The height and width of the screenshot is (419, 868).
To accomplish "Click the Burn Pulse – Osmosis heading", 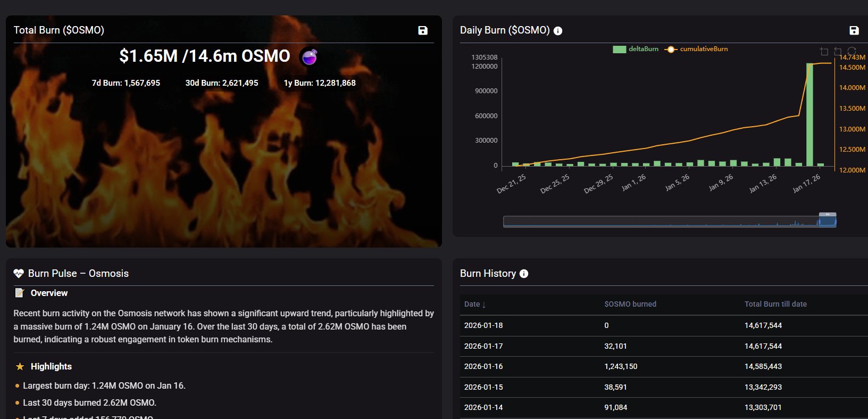I will [78, 274].
